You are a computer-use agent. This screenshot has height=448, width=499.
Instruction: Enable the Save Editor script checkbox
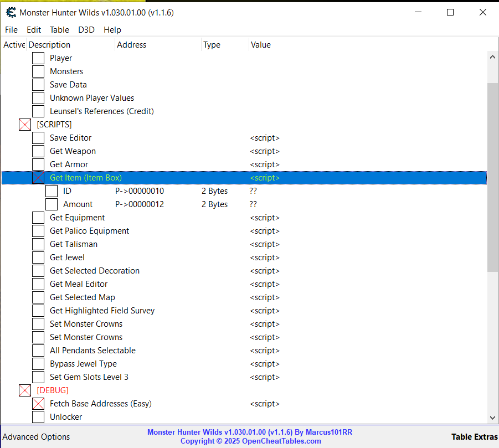click(38, 138)
